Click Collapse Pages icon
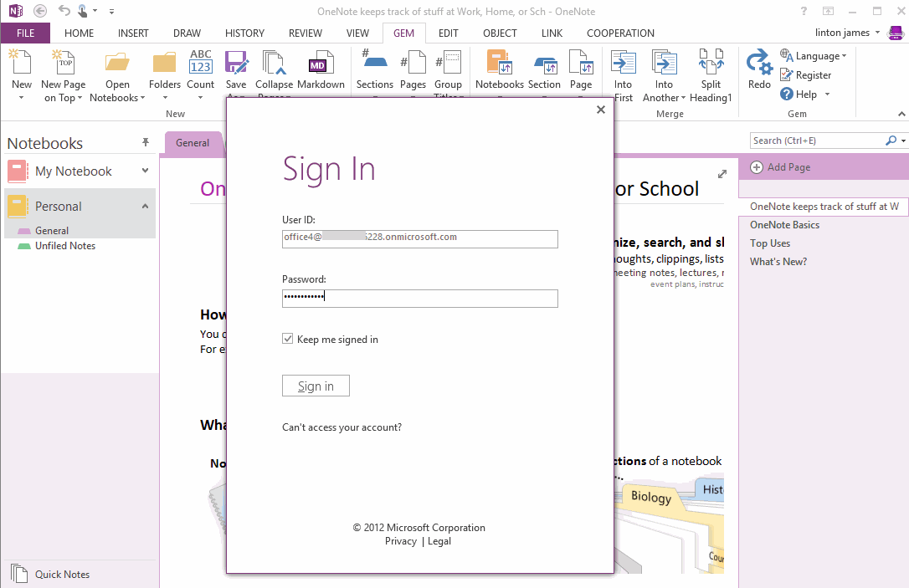 274,63
